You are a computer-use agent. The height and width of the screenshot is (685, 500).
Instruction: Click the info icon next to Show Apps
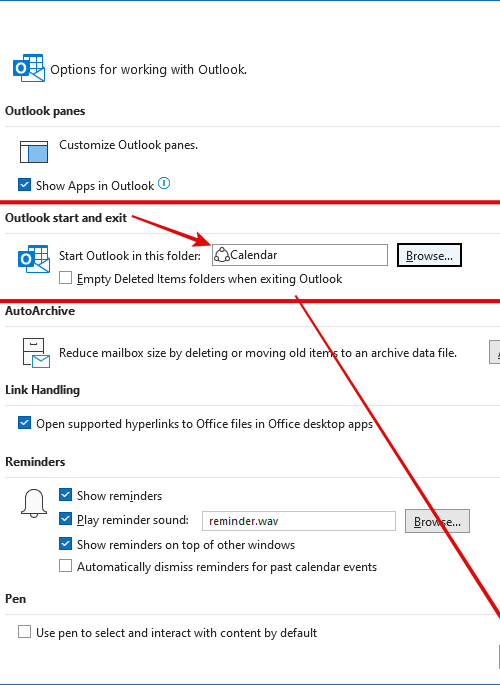pos(164,183)
